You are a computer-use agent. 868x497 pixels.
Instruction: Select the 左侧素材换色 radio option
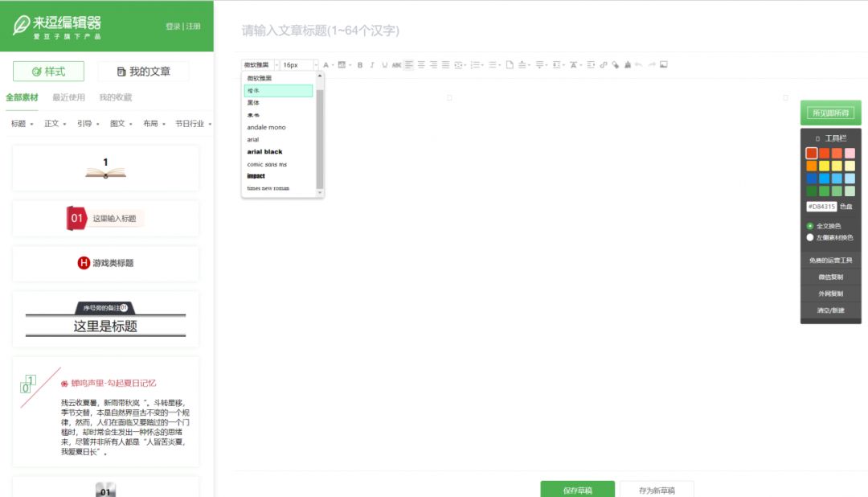[809, 238]
